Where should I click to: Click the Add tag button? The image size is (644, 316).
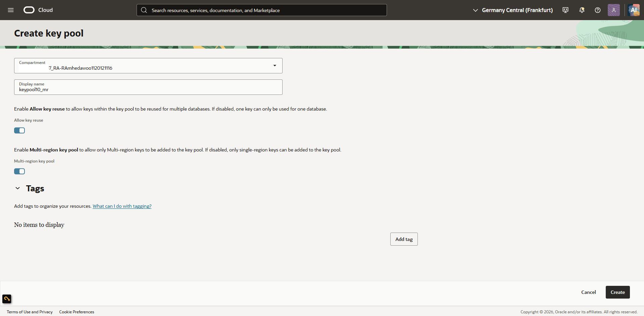(x=404, y=239)
